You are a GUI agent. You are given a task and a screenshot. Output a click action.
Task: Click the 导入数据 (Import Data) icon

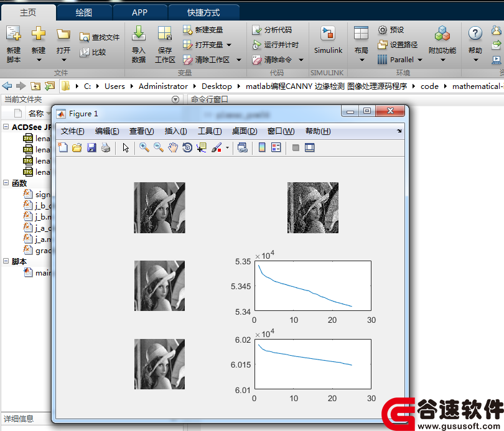point(139,34)
